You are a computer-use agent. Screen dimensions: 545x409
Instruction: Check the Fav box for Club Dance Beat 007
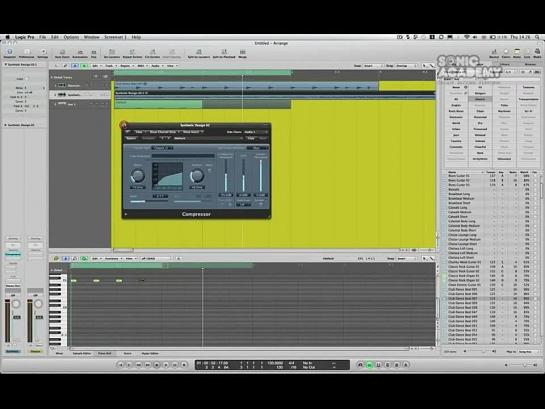point(535,298)
